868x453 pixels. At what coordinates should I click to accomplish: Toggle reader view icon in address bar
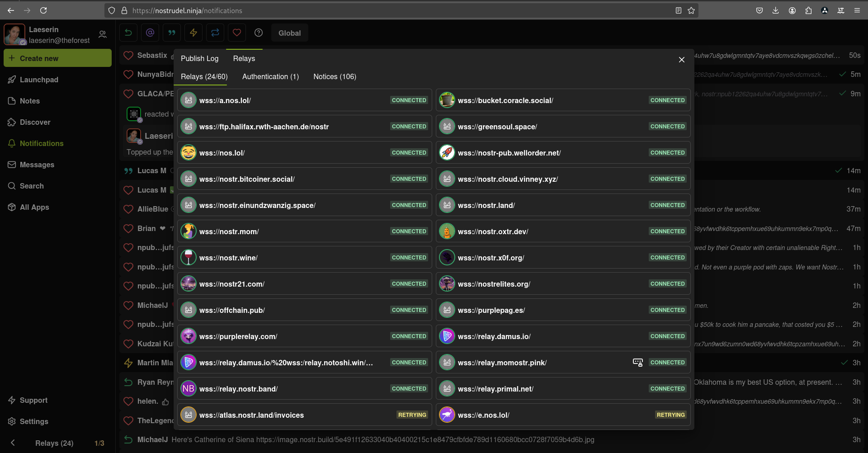[x=679, y=10]
